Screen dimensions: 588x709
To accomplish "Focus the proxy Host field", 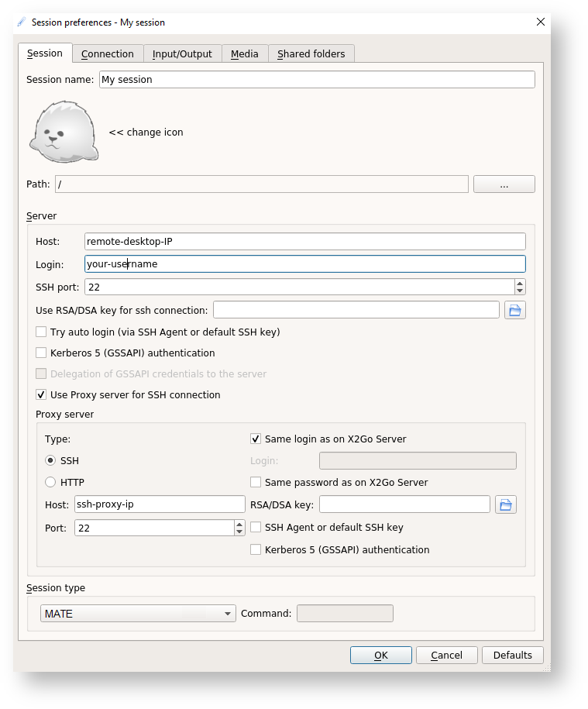I will pos(160,504).
